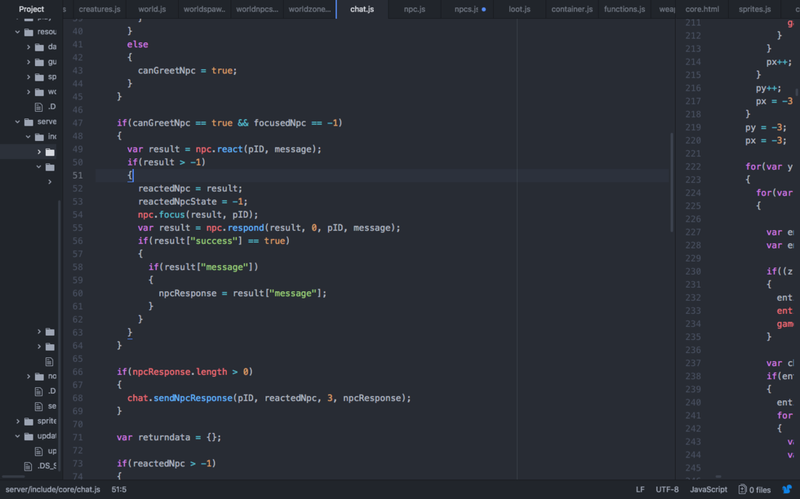The image size is (800, 499).
Task: Expand the sp folder chevron
Action: tap(29, 77)
